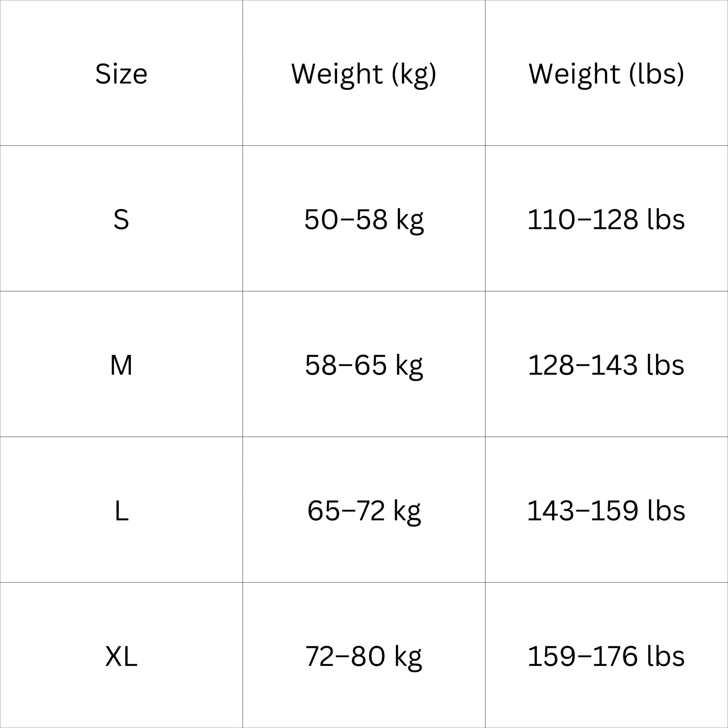Click the Size column header
This screenshot has width=728, height=728.
pyautogui.click(x=121, y=74)
